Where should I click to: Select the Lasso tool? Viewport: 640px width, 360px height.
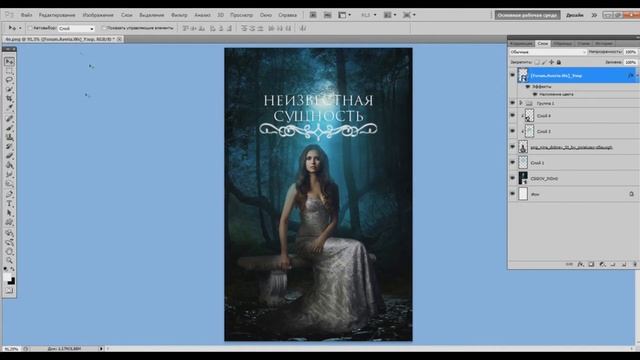[x=9, y=80]
